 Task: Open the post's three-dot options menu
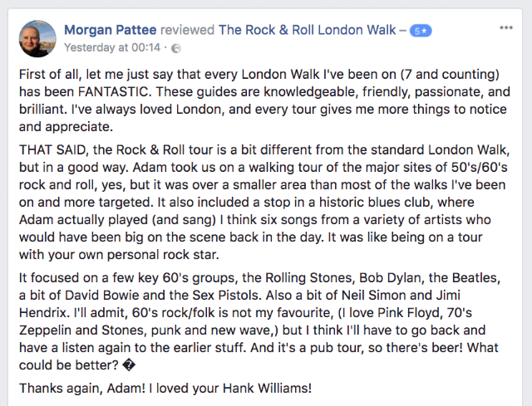click(x=506, y=27)
